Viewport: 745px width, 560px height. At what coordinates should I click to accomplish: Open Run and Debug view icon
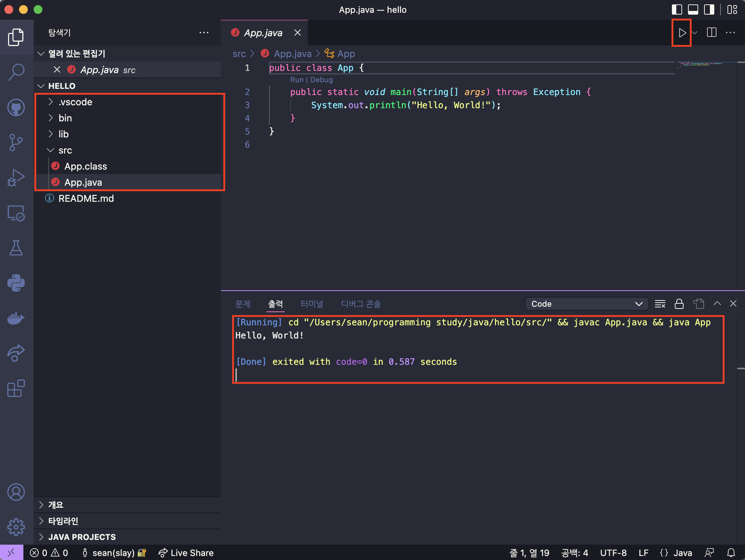click(x=16, y=178)
